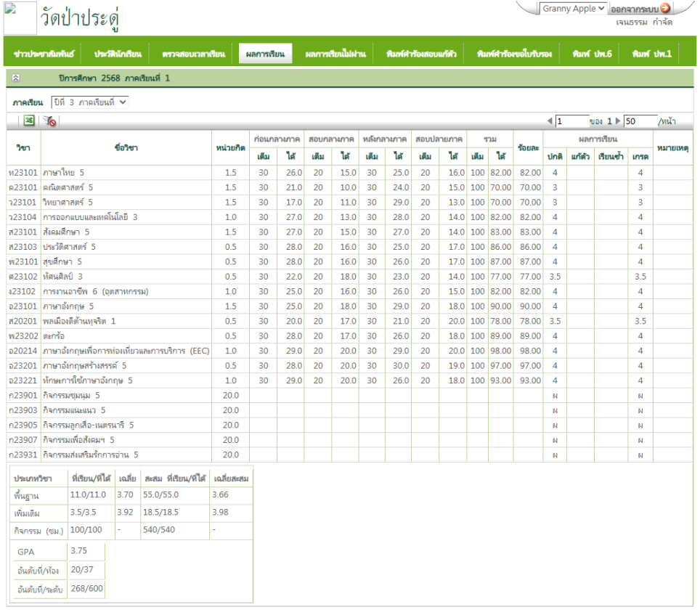Click the พิมพ์ ปพ.1 button
700x615 pixels.
(651, 54)
